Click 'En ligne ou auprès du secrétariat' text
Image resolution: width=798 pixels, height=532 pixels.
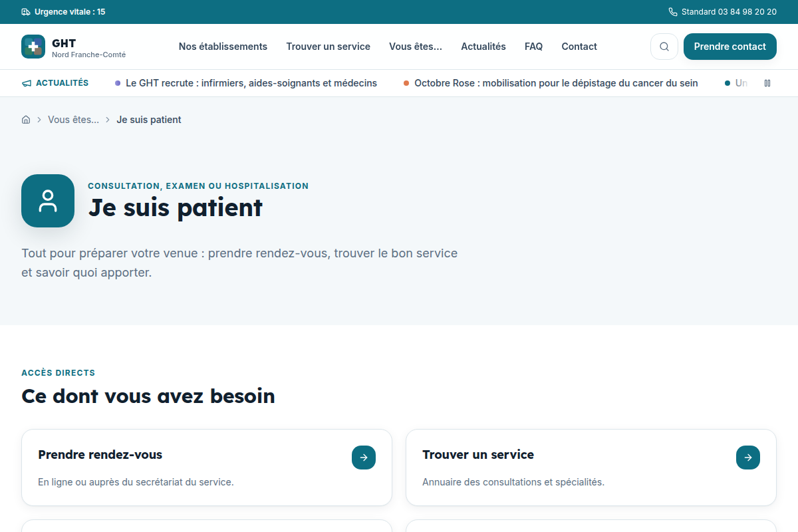(x=136, y=482)
